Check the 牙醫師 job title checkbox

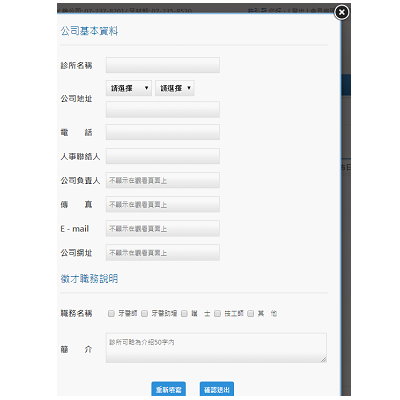(111, 313)
